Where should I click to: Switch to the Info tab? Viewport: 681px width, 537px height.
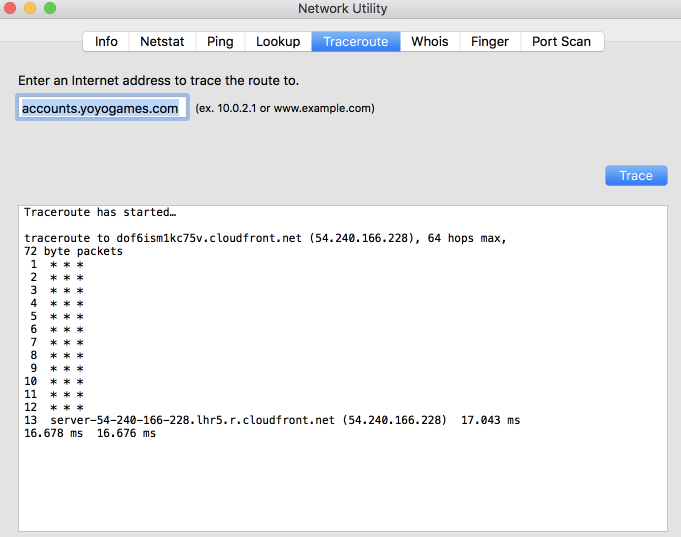pyautogui.click(x=106, y=41)
